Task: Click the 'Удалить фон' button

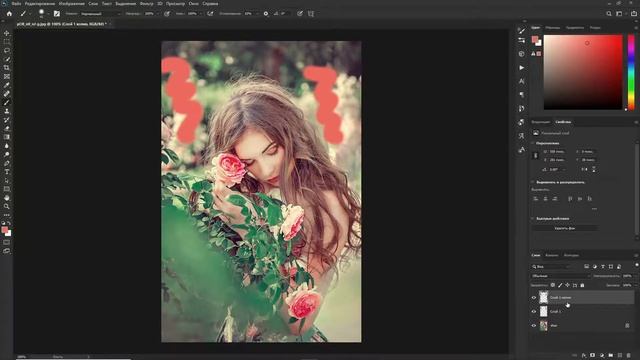Action: [x=565, y=228]
